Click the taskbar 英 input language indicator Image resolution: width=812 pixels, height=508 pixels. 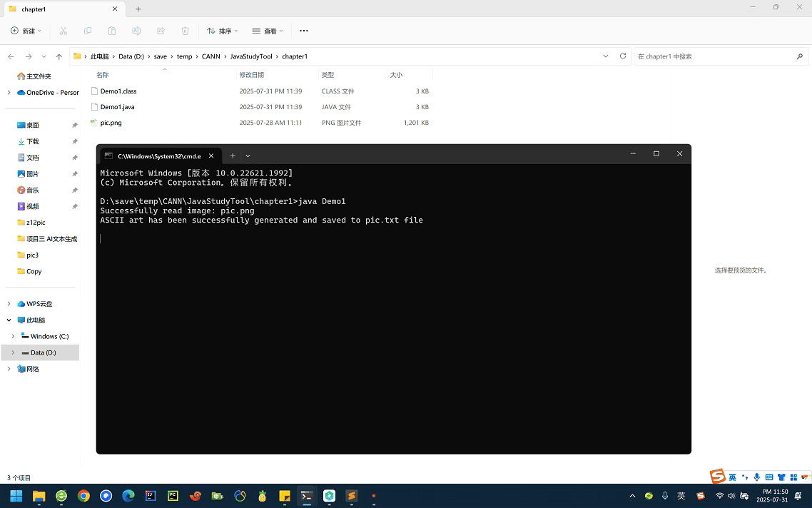(681, 496)
